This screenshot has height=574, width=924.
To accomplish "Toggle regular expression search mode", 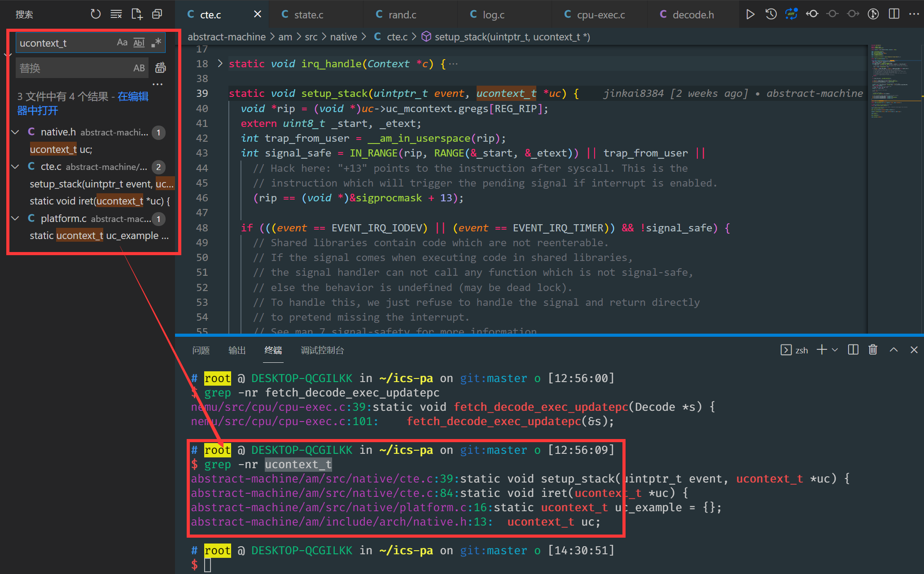I will (156, 42).
